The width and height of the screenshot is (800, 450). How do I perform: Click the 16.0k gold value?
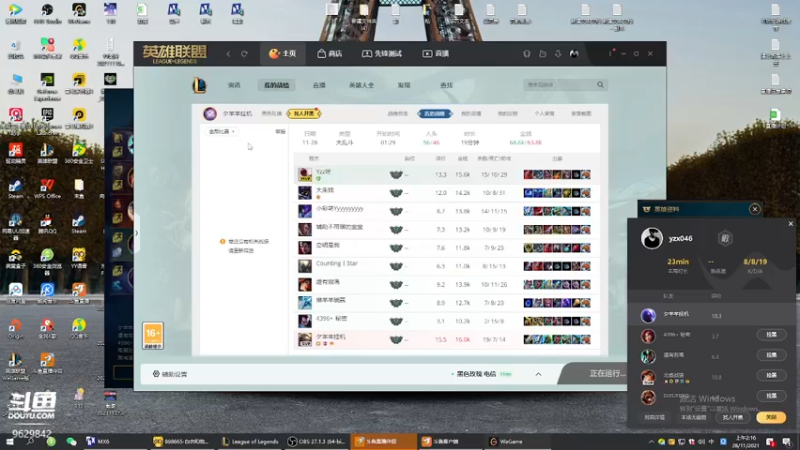pyautogui.click(x=462, y=340)
